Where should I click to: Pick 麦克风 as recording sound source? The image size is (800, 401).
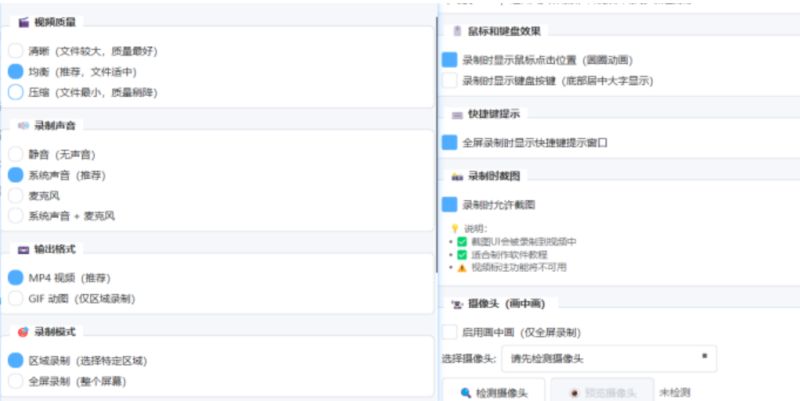click(15, 196)
